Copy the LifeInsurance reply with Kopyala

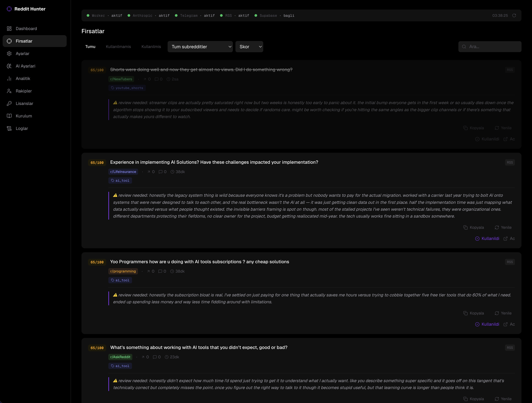click(x=473, y=227)
